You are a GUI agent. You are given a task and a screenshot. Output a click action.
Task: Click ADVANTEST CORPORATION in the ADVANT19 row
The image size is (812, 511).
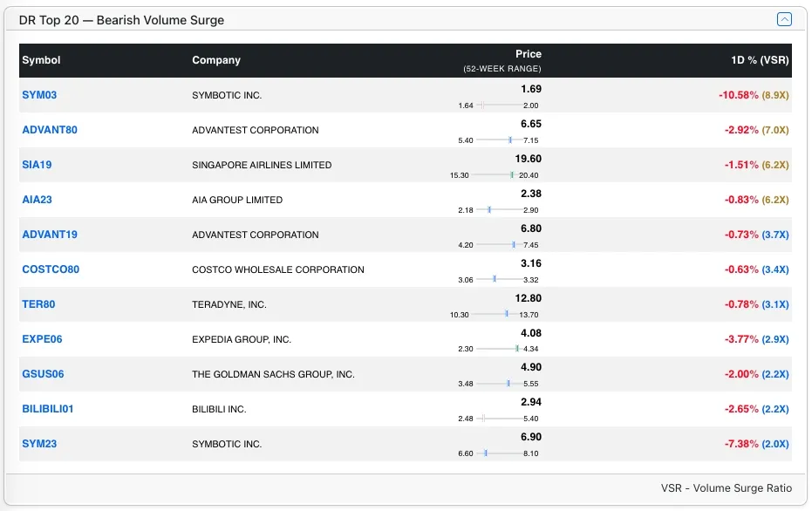[256, 235]
